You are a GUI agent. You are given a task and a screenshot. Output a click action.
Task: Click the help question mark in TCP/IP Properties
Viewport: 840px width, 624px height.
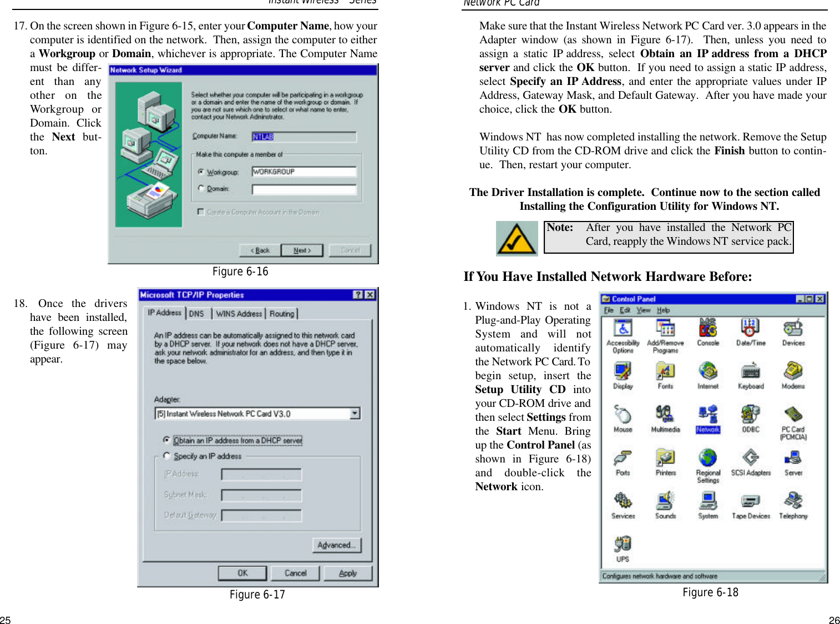coord(358,295)
